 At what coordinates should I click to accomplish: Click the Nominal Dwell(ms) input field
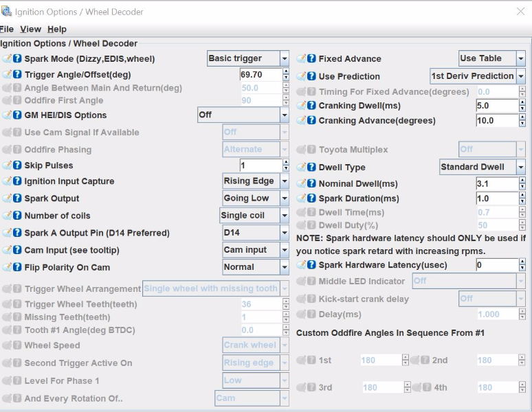496,184
